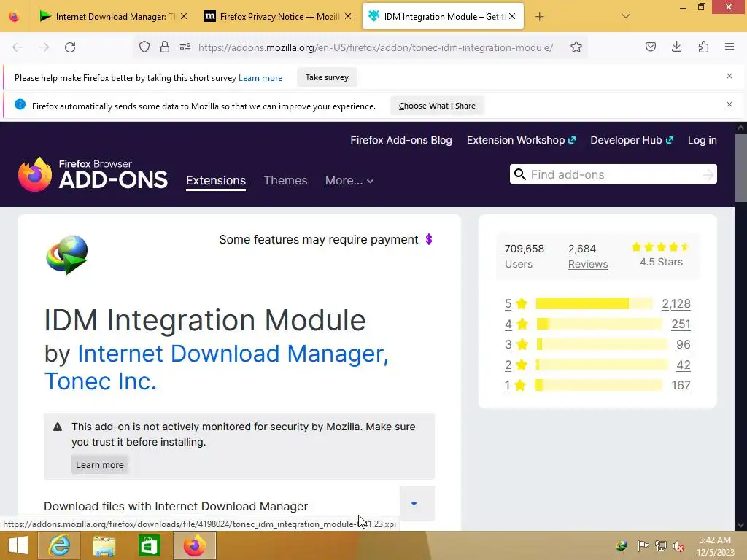Image resolution: width=747 pixels, height=560 pixels.
Task: Open site permissions icon in address bar
Action: 185,47
